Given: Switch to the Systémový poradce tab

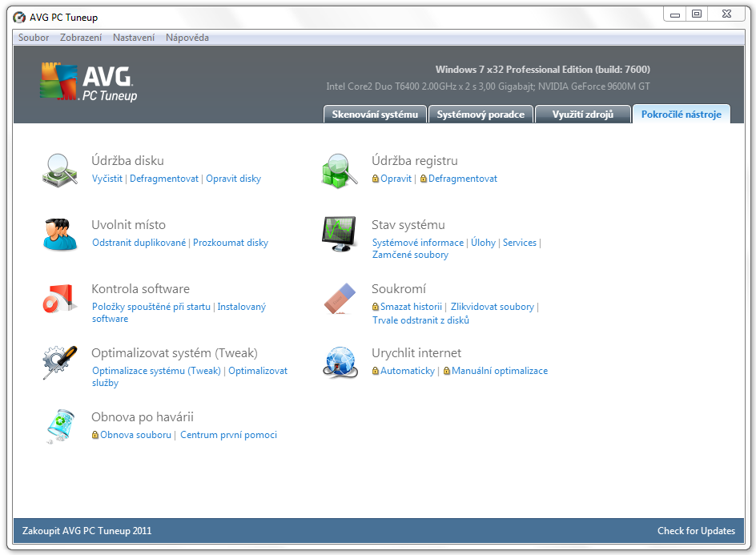Looking at the screenshot, I should point(481,115).
